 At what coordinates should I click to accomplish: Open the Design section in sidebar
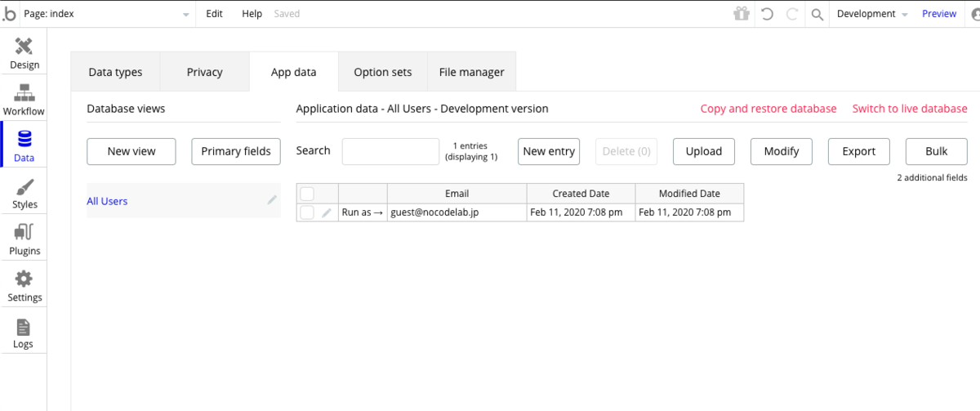pyautogui.click(x=24, y=52)
